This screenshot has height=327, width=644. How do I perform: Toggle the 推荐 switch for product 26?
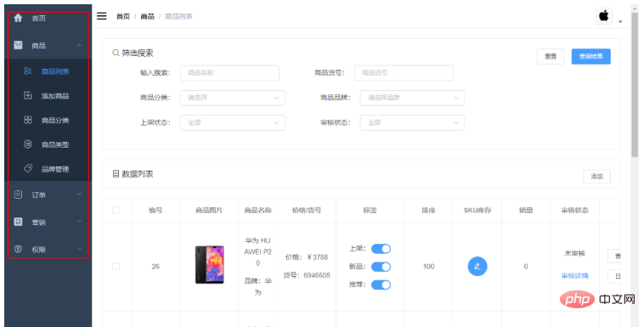(x=381, y=285)
